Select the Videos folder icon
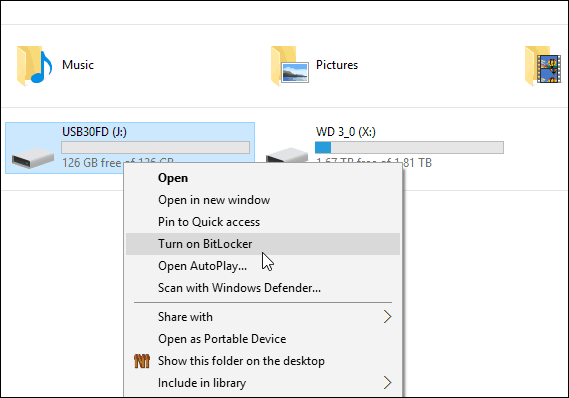The width and height of the screenshot is (569, 398). (x=543, y=66)
